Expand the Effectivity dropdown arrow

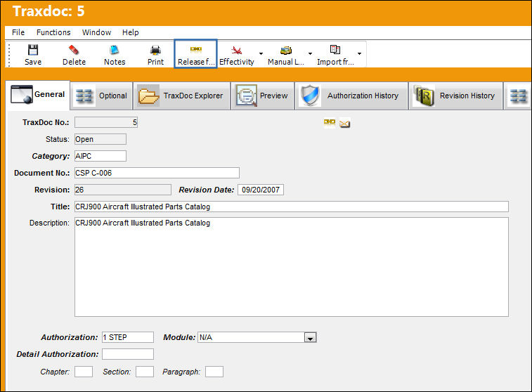[261, 53]
